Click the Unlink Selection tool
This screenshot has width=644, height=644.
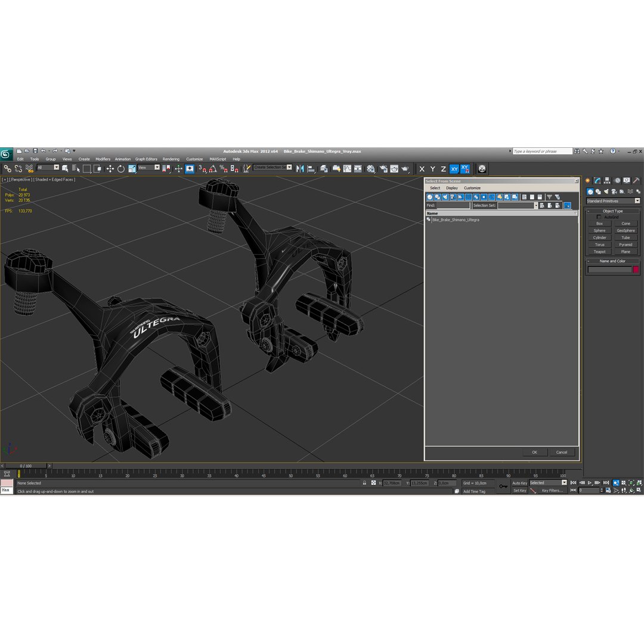click(18, 169)
